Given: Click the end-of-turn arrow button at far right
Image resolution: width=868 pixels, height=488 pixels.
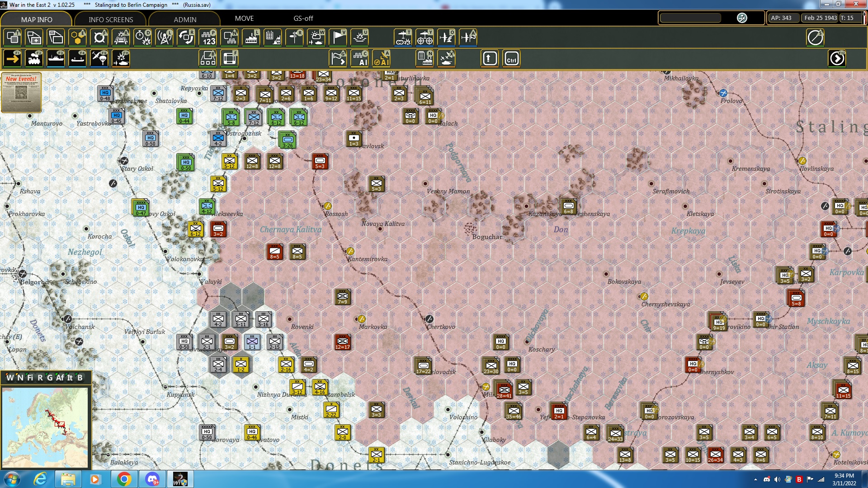Looking at the screenshot, I should 837,58.
